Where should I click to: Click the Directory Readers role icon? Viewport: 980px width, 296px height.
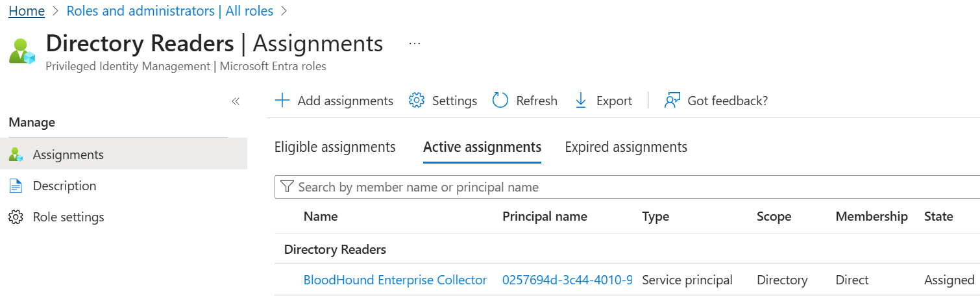(22, 51)
